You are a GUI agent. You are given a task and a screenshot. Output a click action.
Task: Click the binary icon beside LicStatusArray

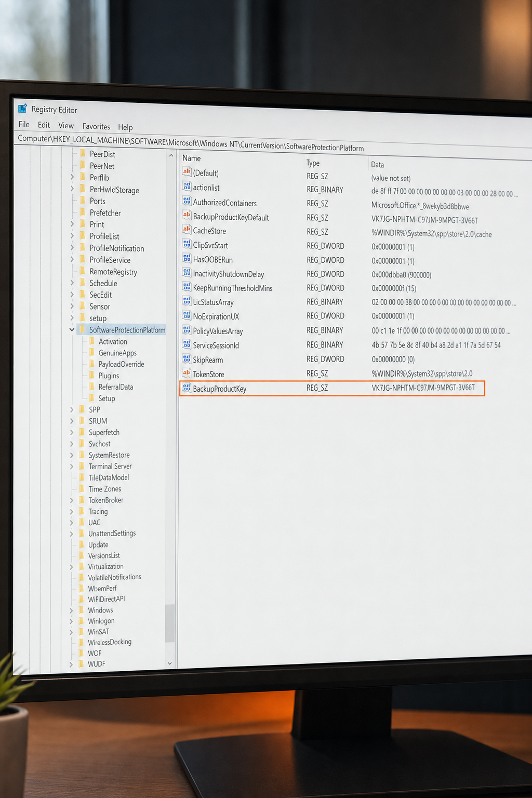(x=187, y=301)
